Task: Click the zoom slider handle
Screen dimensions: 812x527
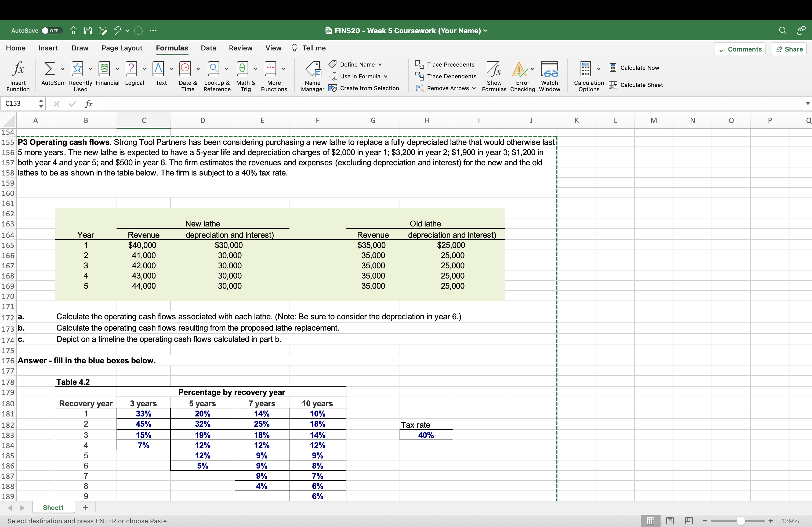Action: point(740,521)
